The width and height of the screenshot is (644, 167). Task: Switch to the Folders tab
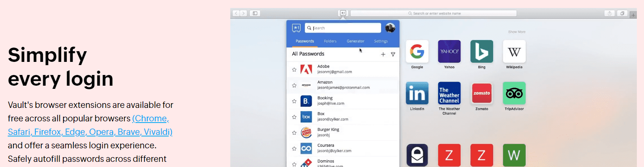(x=330, y=41)
